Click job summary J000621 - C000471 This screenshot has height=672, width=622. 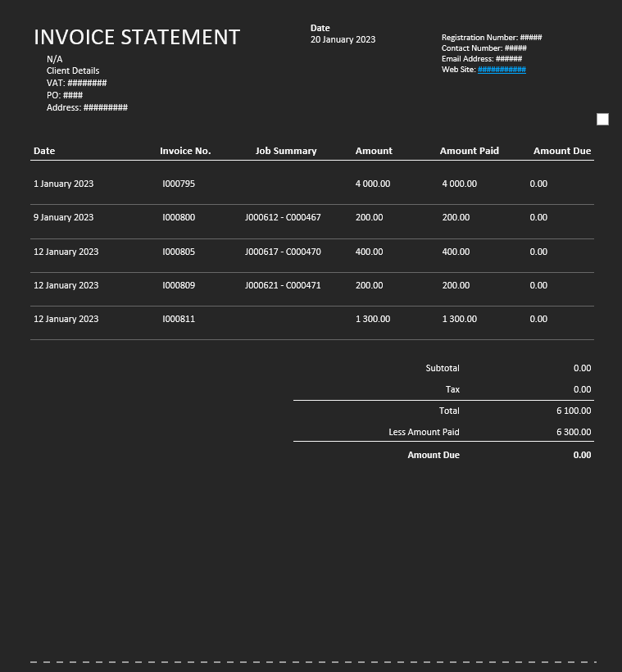pos(283,285)
